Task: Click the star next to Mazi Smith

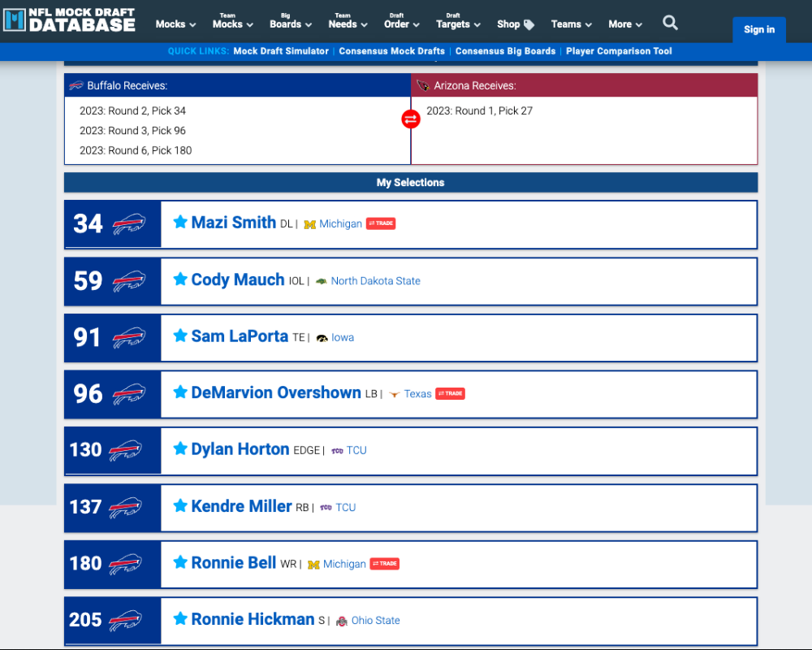Action: [180, 222]
